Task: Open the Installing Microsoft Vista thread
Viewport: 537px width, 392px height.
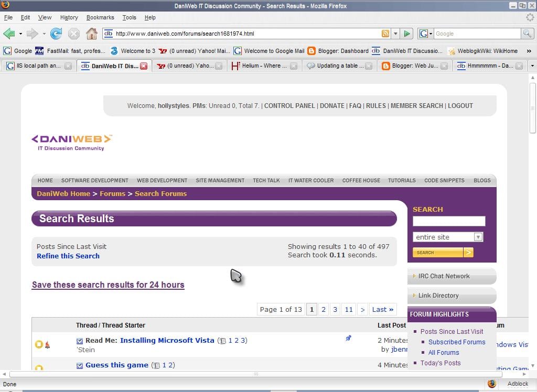Action: 167,340
